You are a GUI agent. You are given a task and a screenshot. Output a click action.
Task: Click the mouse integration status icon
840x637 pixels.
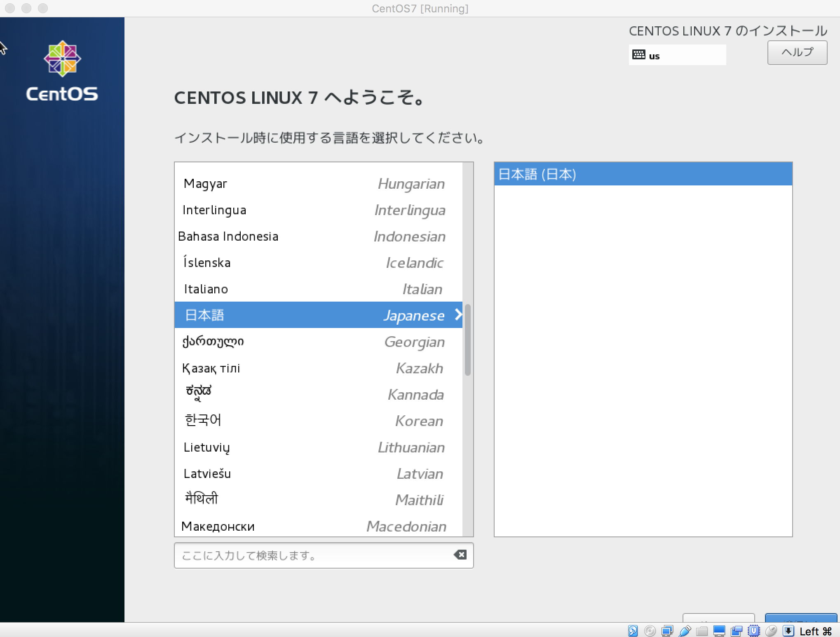point(772,631)
